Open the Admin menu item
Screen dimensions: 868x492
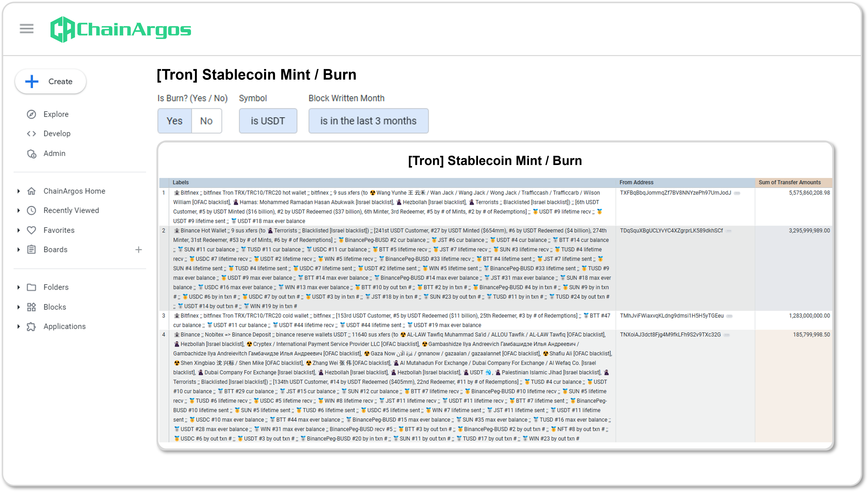[54, 153]
